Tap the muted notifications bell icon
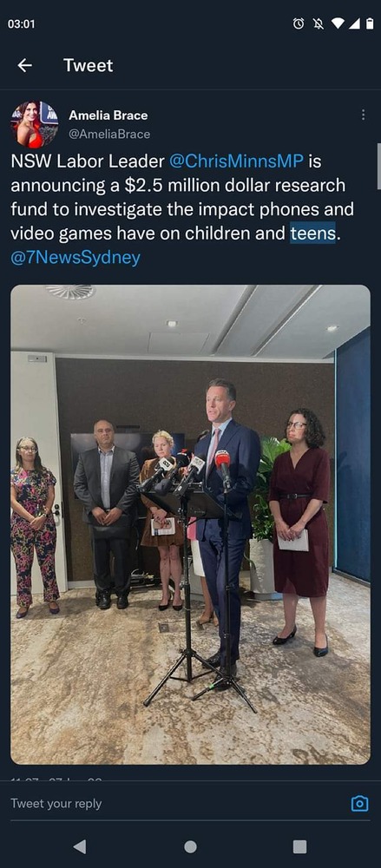381x868 pixels. (319, 23)
